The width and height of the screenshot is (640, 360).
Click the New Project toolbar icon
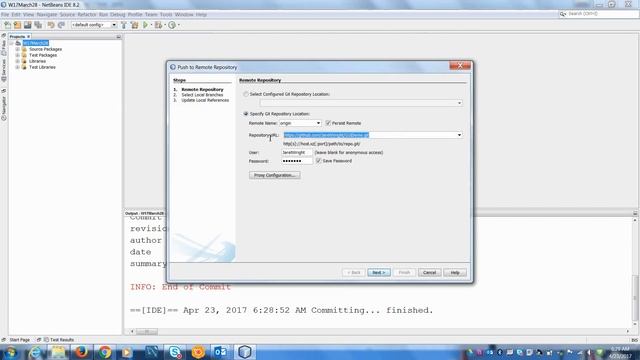point(17,25)
